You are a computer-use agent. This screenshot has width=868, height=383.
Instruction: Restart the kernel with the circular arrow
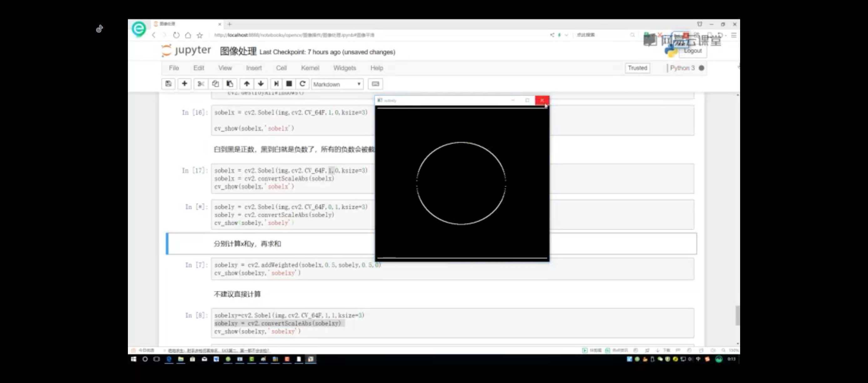pos(302,84)
